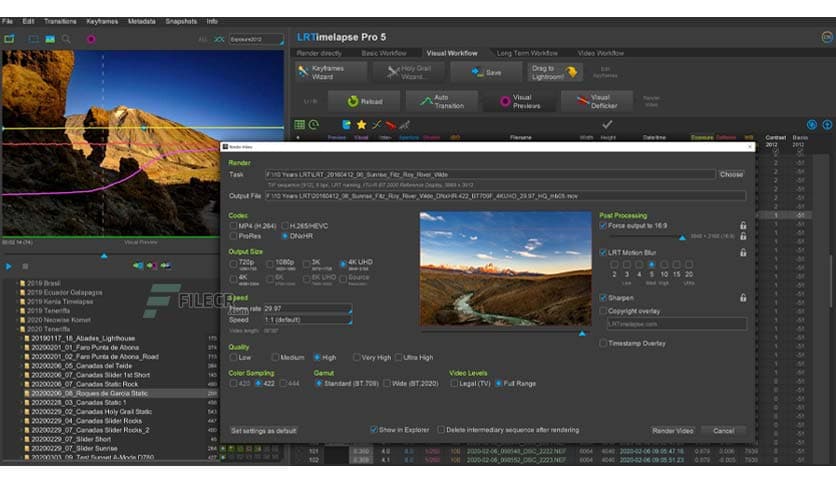Click the blue square filter icon

tap(347, 125)
